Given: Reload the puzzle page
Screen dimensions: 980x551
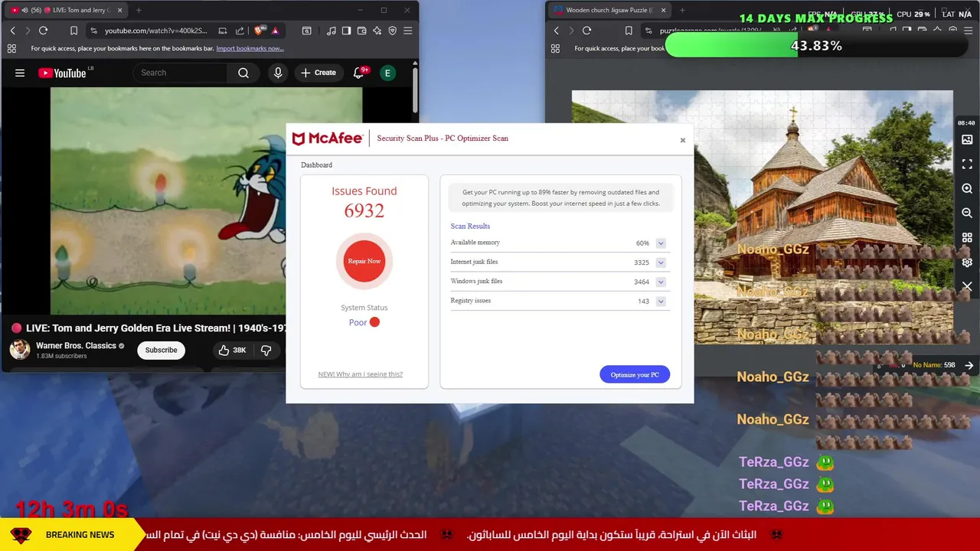Looking at the screenshot, I should pos(586,31).
